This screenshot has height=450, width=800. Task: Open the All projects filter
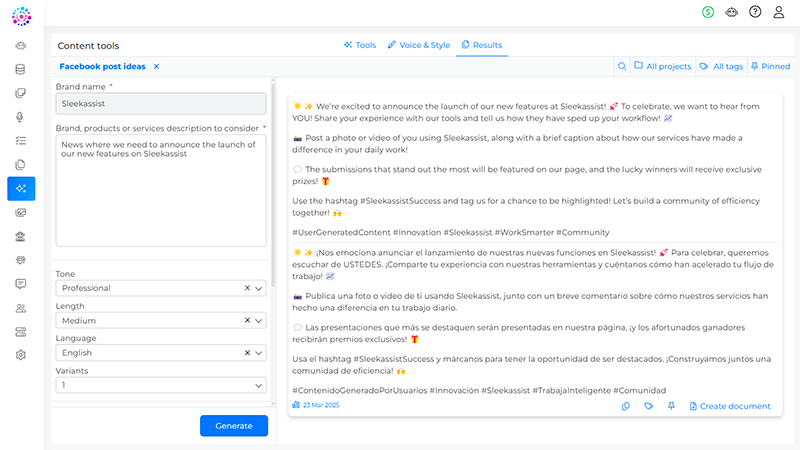click(x=663, y=66)
